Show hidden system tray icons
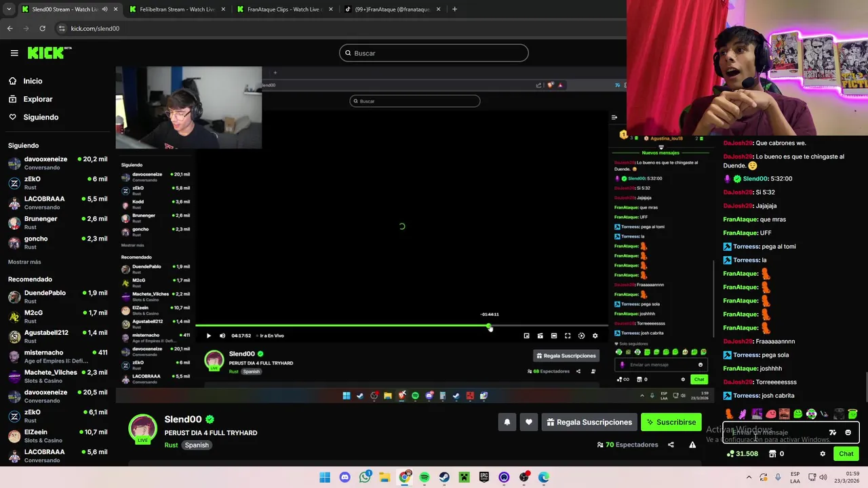 click(749, 477)
